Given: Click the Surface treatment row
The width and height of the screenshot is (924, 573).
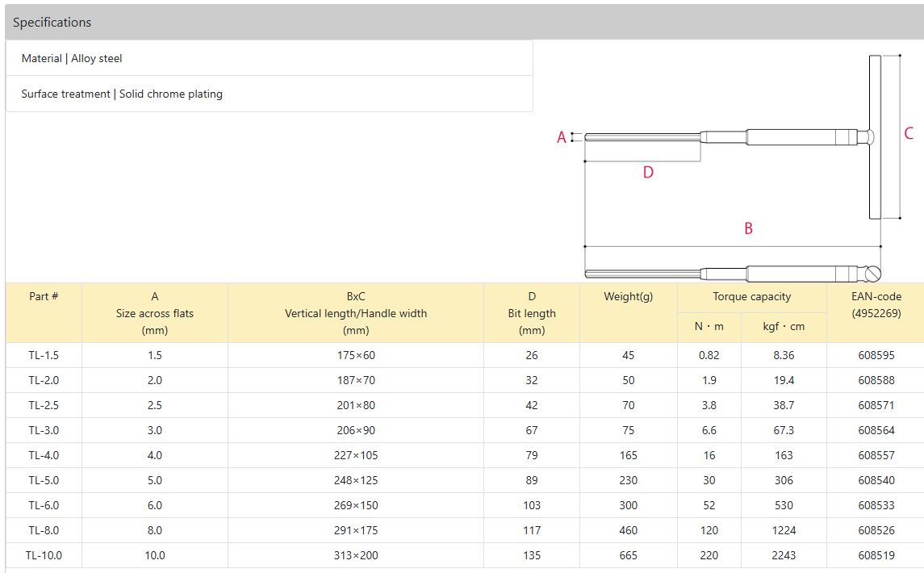Looking at the screenshot, I should click(x=122, y=94).
